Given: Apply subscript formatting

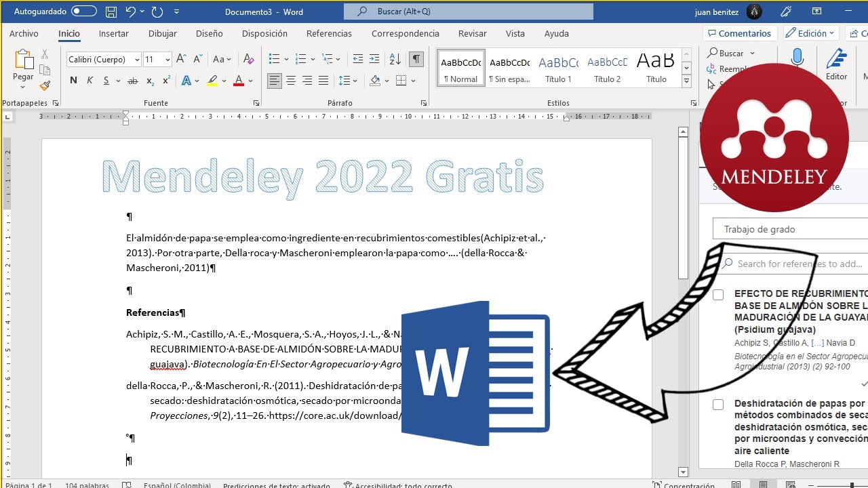Looking at the screenshot, I should coord(150,81).
